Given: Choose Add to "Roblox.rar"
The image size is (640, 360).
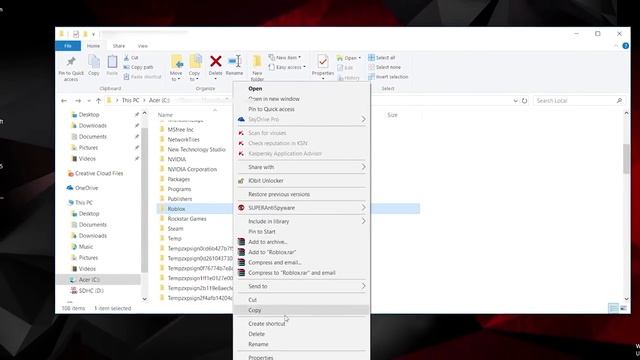Looking at the screenshot, I should coord(301,252).
